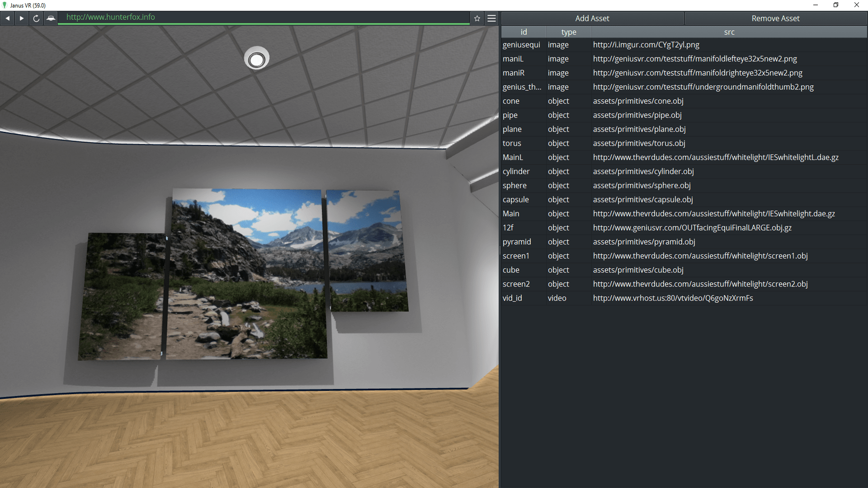Click the forward navigation arrow
868x488 pixels.
21,18
